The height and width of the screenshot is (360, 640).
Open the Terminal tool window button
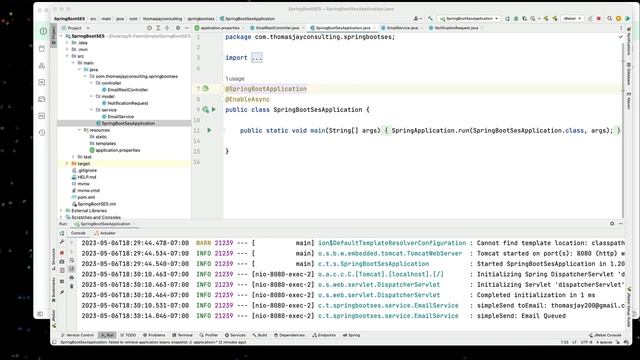[x=182, y=335]
